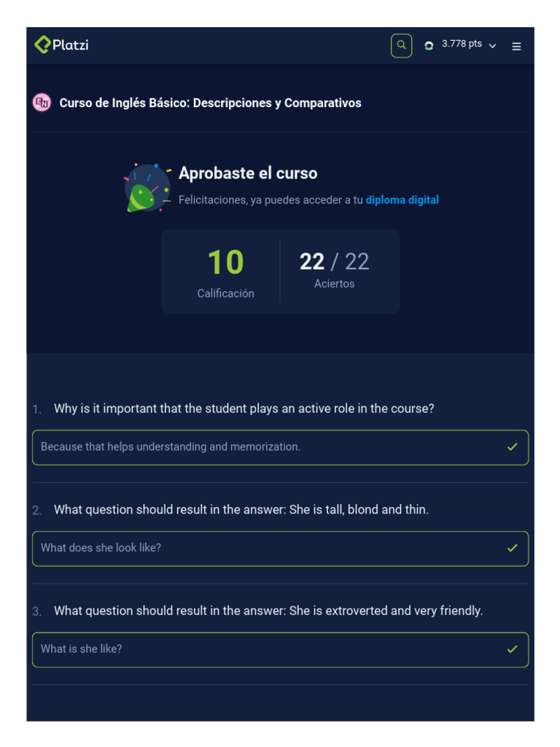Click the English course badge icon
Viewport: 560px width, 747px height.
pos(42,103)
